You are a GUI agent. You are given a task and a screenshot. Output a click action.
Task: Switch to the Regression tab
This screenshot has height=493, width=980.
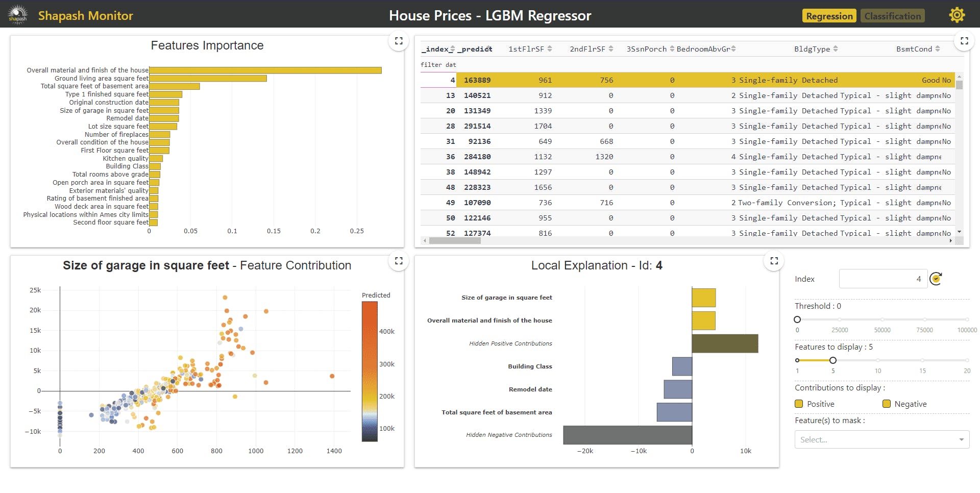829,16
